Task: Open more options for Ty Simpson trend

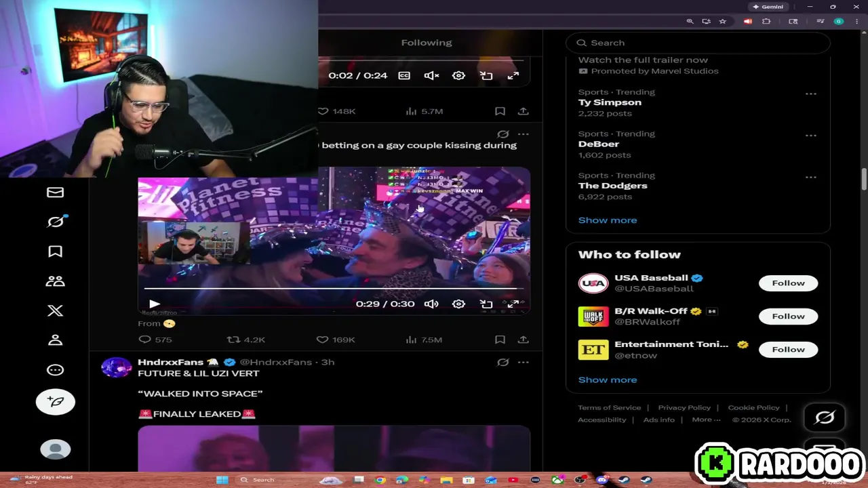Action: coord(810,94)
